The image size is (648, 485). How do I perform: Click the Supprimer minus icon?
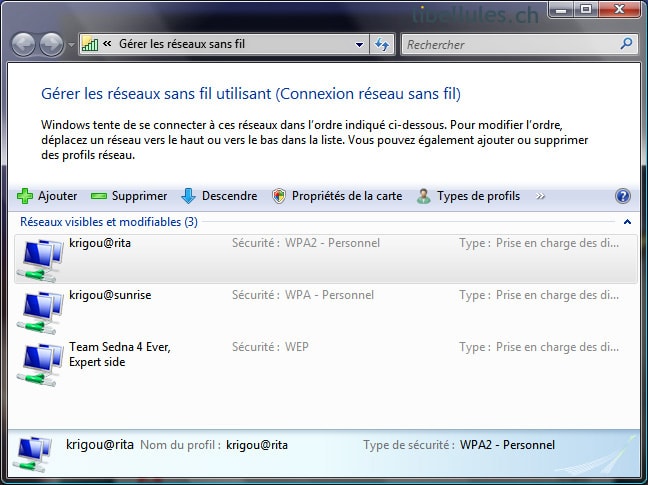click(x=99, y=196)
